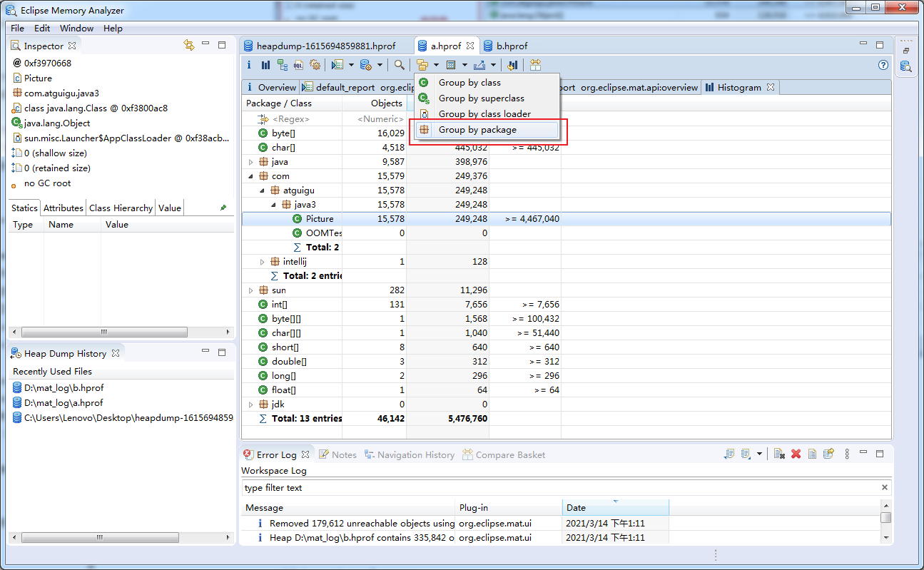The height and width of the screenshot is (570, 924).
Task: Click the clear log viewer icon
Action: click(x=780, y=454)
